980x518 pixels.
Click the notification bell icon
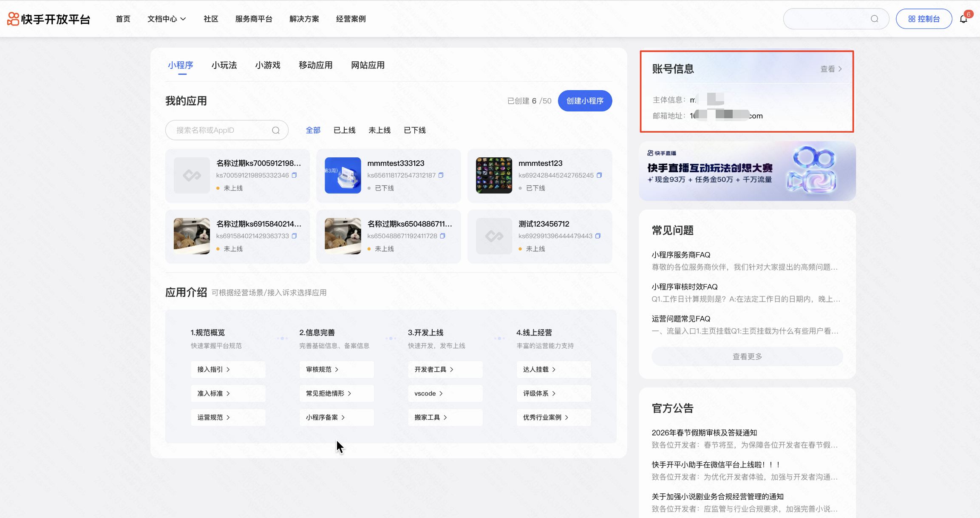click(963, 19)
